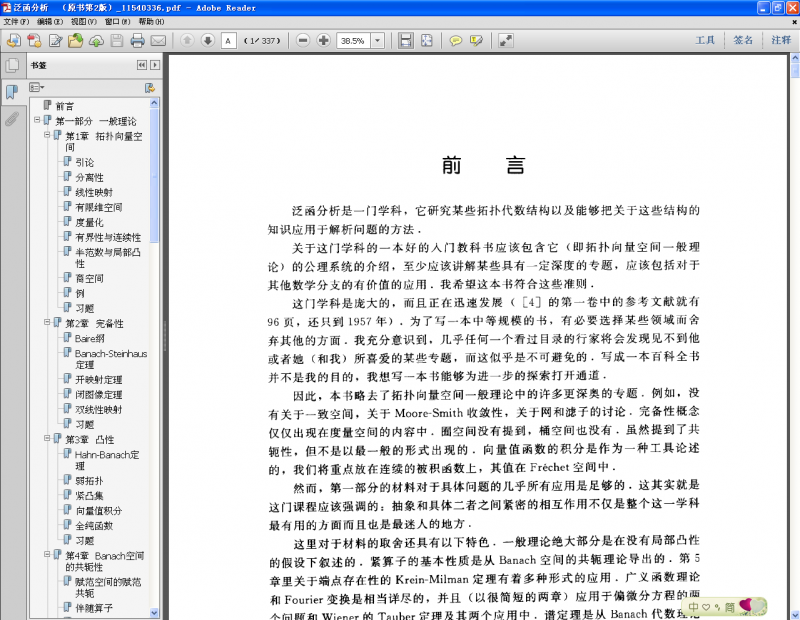This screenshot has width=800, height=620.
Task: Click the Fit width scrolling icon
Action: pos(406,40)
